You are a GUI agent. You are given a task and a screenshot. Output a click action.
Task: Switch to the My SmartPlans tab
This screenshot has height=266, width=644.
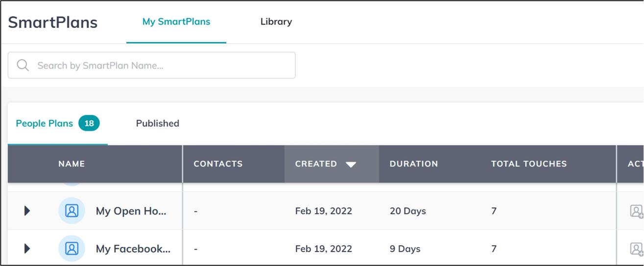[x=176, y=22]
